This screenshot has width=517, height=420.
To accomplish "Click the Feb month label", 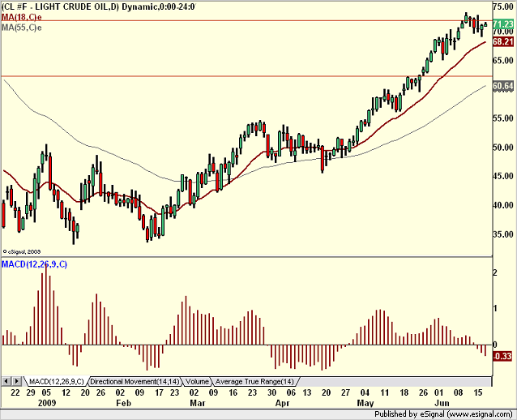I will [x=124, y=403].
